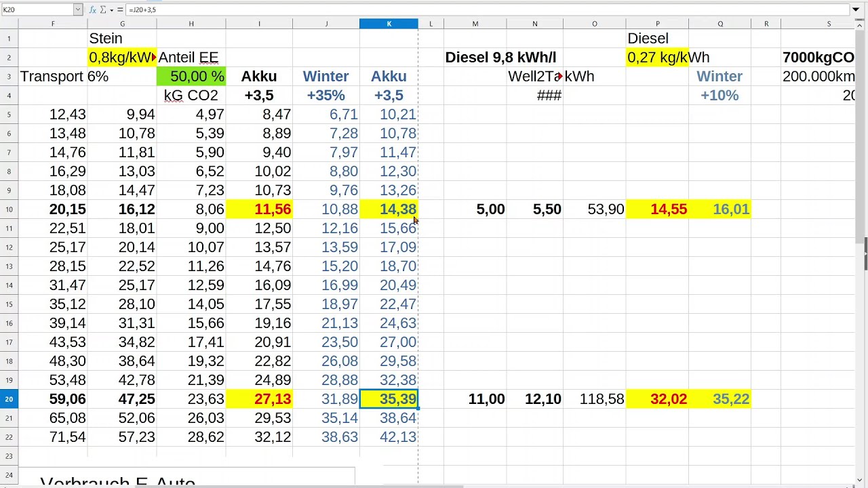Click bold value 59,06 in row 20

tap(53, 399)
